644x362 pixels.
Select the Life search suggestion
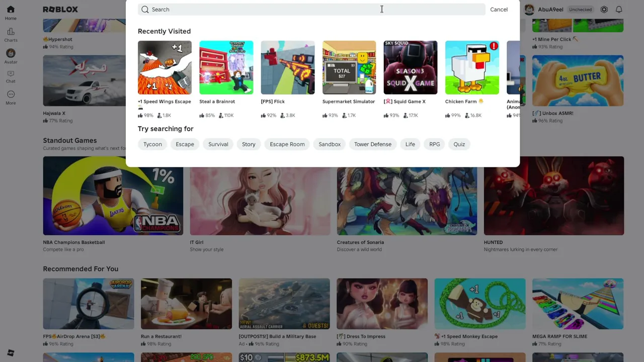[410, 144]
